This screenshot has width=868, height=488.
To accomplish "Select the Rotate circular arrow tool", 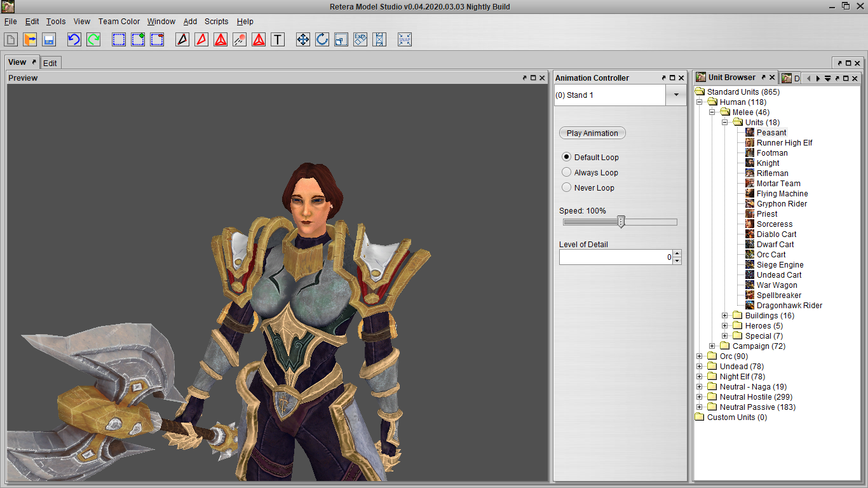I will coord(322,39).
